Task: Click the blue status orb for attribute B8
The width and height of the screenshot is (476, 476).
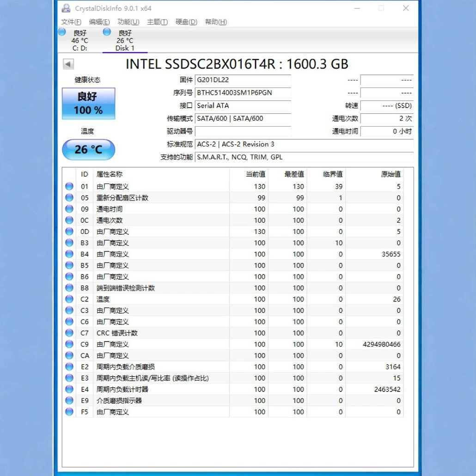Action: [x=69, y=287]
